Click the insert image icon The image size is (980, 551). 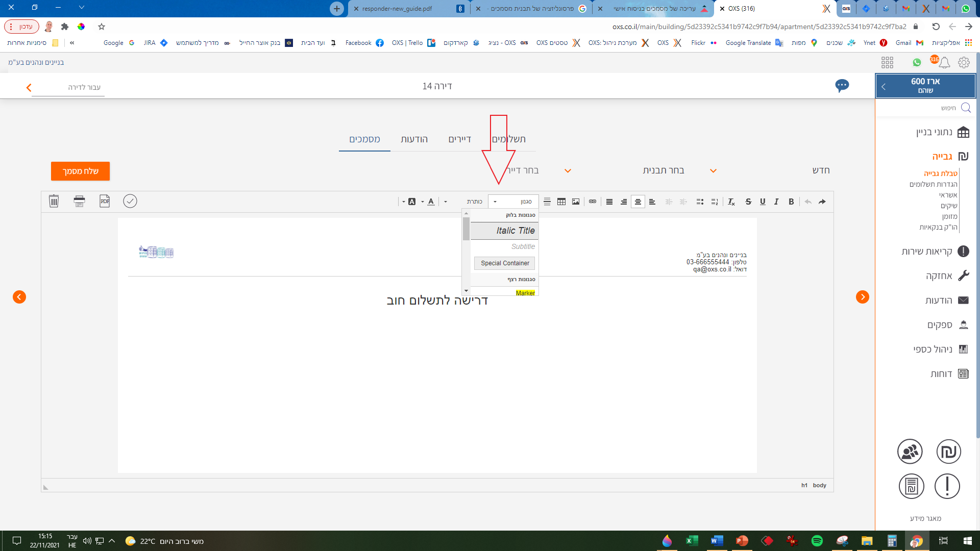point(576,202)
